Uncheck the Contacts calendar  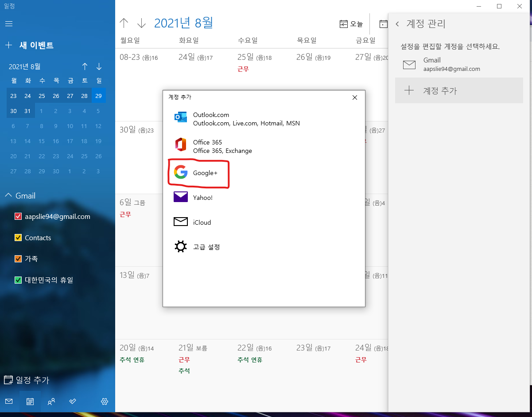click(x=18, y=238)
